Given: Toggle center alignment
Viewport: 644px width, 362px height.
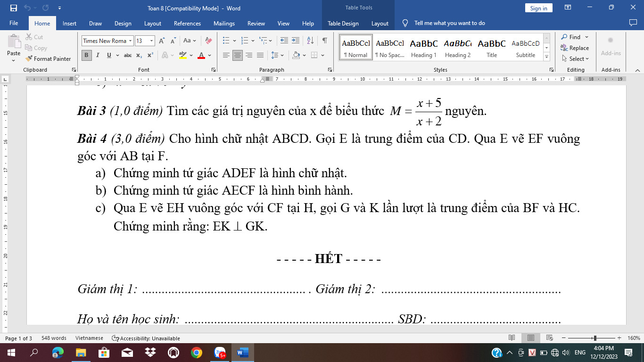Looking at the screenshot, I should click(x=237, y=55).
